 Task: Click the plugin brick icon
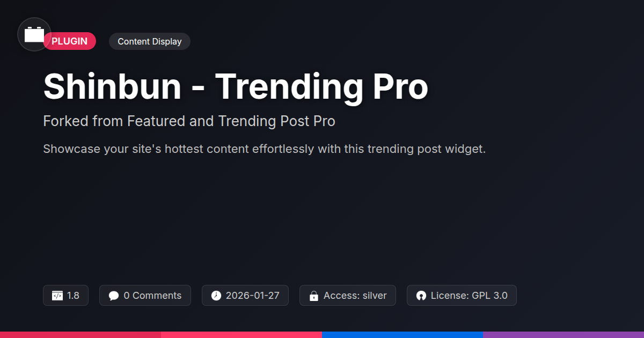click(x=34, y=35)
